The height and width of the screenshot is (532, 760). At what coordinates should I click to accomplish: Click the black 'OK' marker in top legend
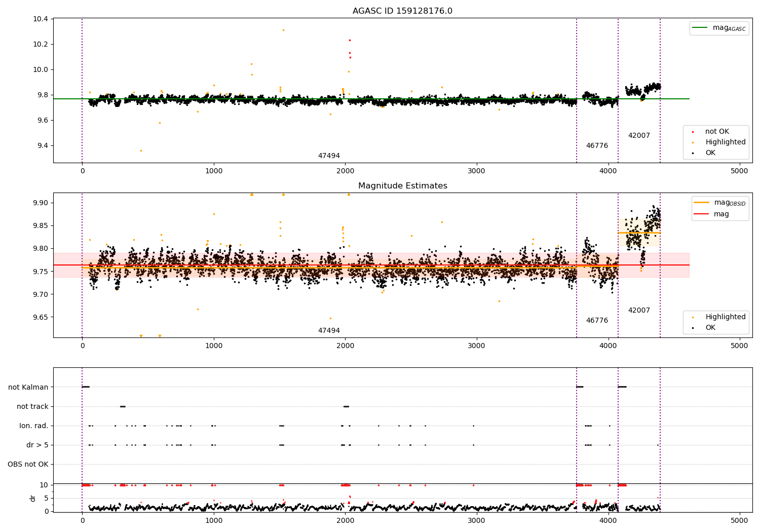pyautogui.click(x=693, y=153)
